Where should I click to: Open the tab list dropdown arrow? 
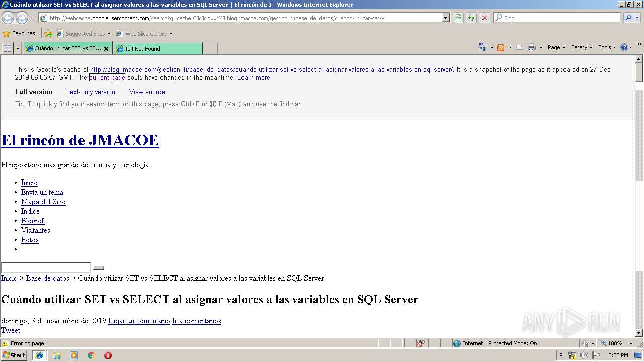[18, 48]
